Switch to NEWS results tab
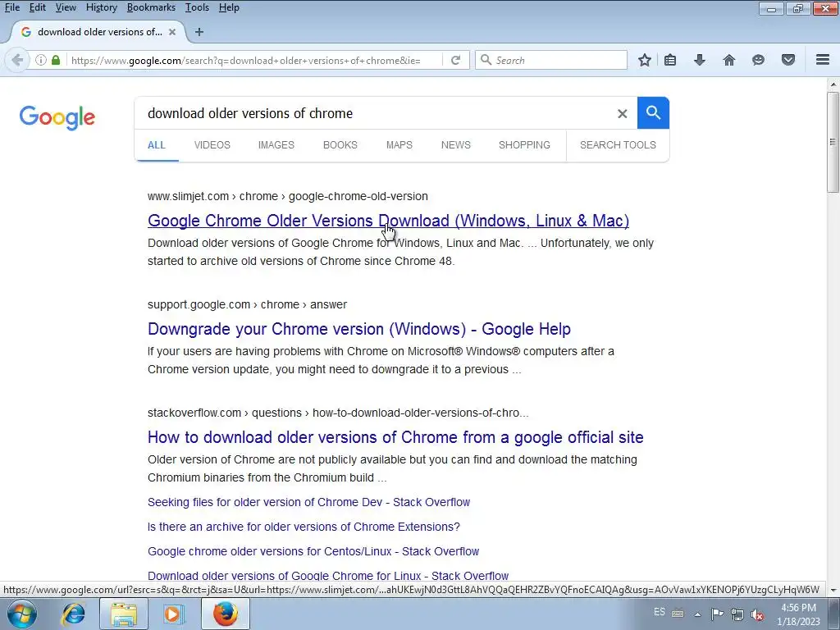This screenshot has width=840, height=630. pyautogui.click(x=456, y=145)
